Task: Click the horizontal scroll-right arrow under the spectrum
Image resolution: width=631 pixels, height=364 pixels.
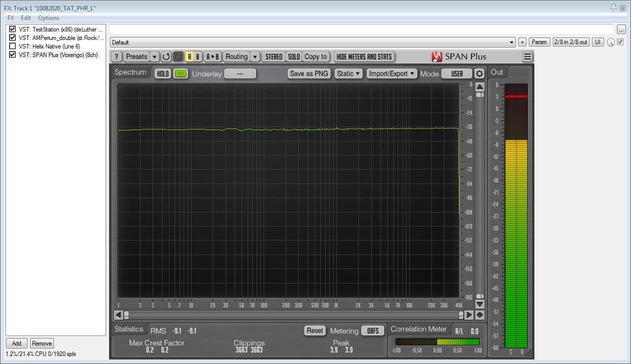Action: pos(469,315)
